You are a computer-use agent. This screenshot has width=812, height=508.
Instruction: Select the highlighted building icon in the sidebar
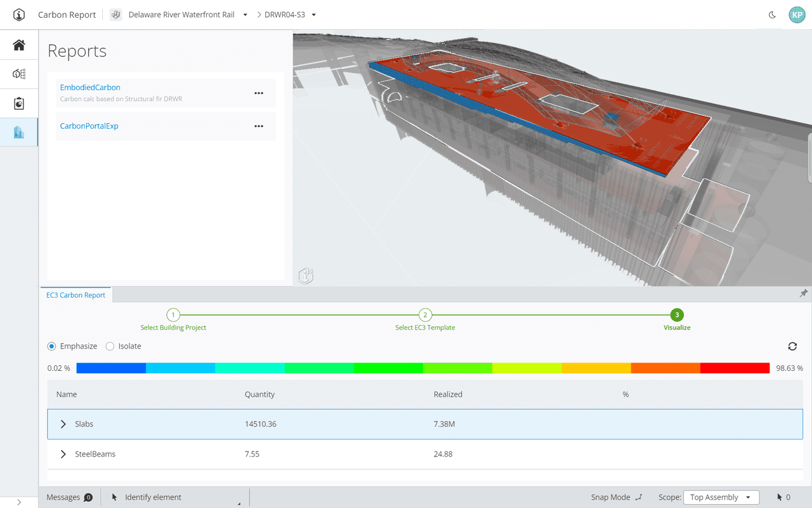18,132
